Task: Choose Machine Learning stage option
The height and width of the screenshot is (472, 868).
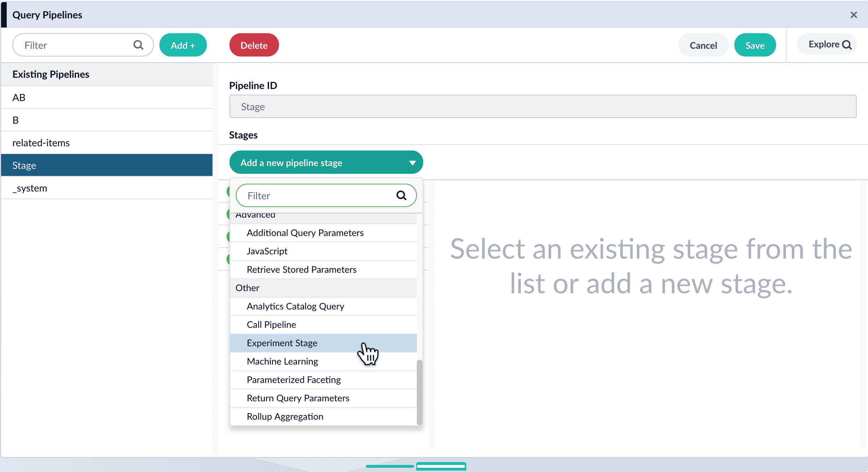Action: 282,361
